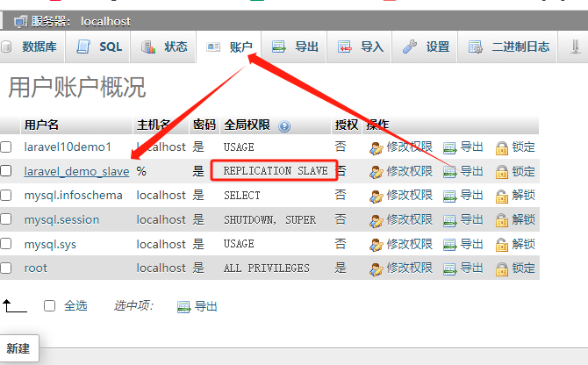Click 修改权限 icon for mysql.sys
588x365 pixels.
pyautogui.click(x=376, y=245)
